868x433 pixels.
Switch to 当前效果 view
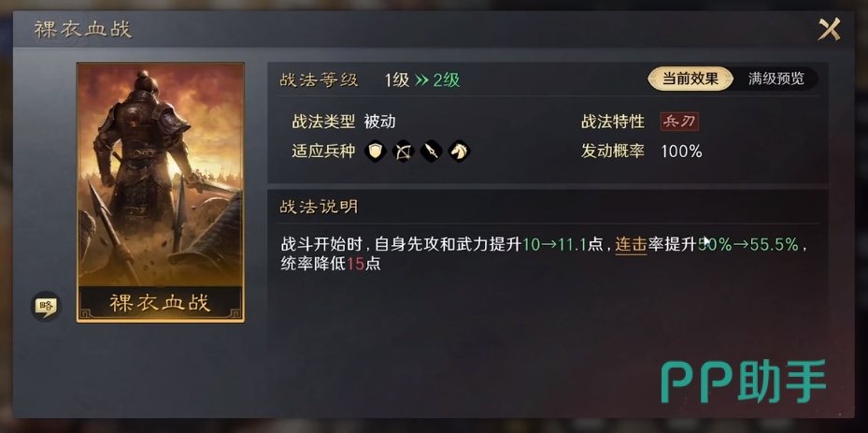(690, 79)
